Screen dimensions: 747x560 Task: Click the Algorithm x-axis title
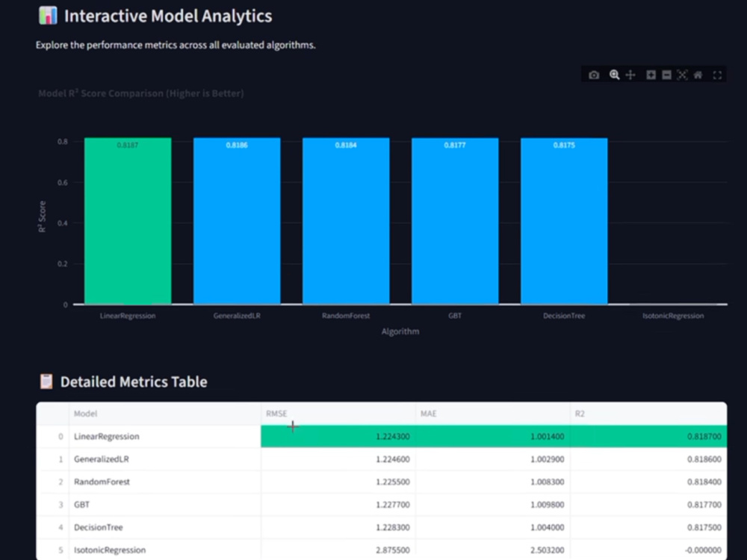(x=400, y=332)
